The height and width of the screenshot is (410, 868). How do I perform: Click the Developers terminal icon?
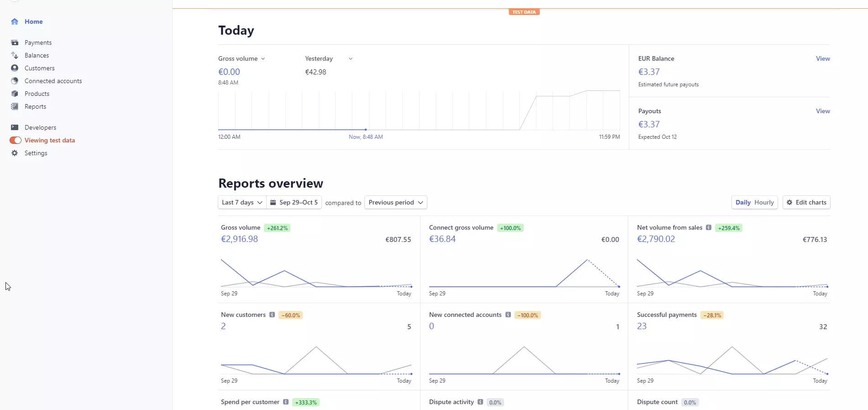tap(15, 127)
